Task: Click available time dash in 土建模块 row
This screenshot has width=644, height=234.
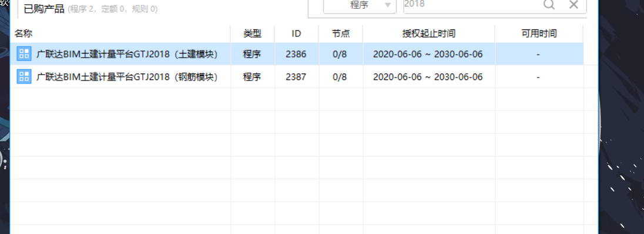Action: (538, 54)
